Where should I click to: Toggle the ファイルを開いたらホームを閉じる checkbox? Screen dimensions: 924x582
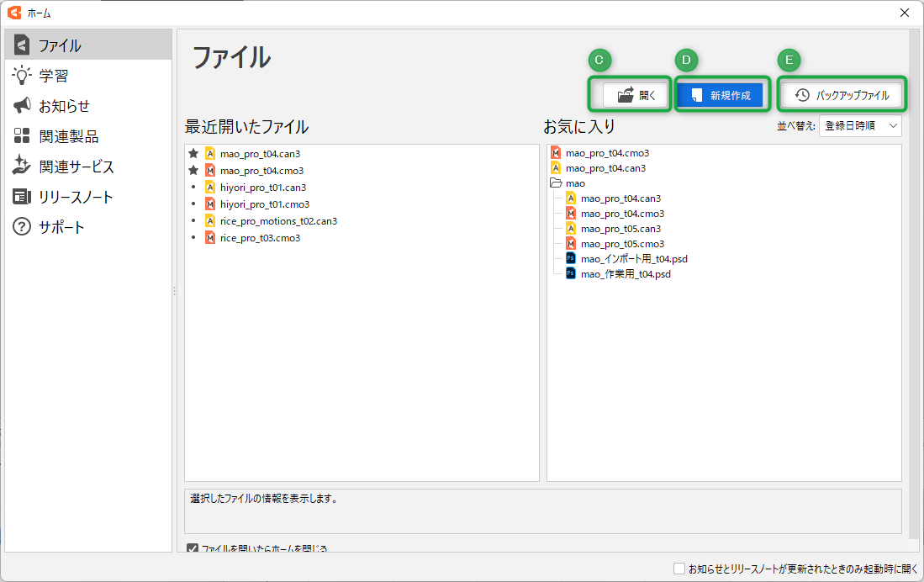pos(193,548)
